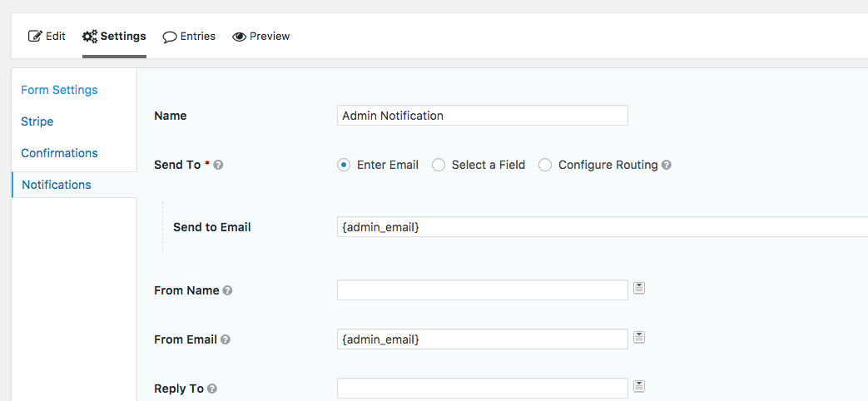The width and height of the screenshot is (868, 401).
Task: Open the Stripe settings link
Action: tap(37, 121)
